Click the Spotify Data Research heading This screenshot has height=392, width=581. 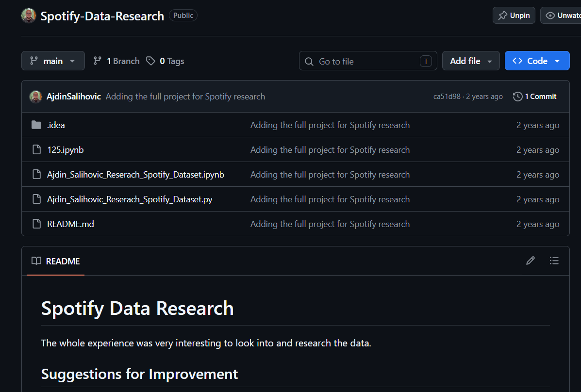[137, 308]
